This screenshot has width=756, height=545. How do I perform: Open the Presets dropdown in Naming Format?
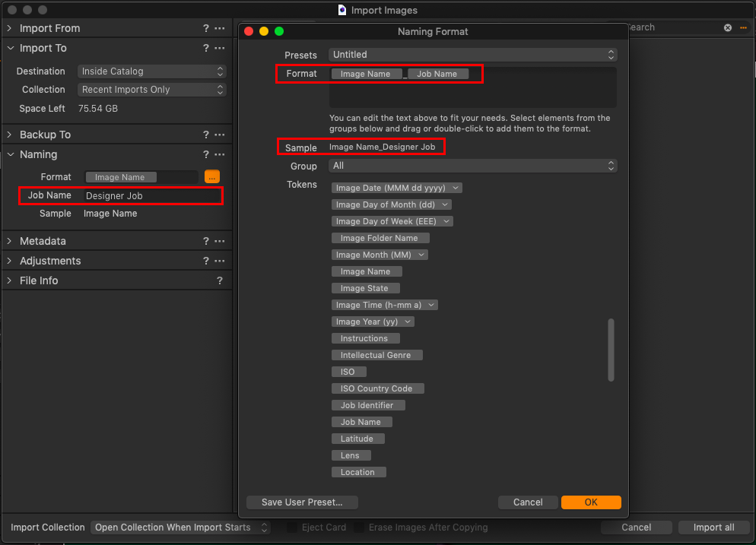pos(472,55)
